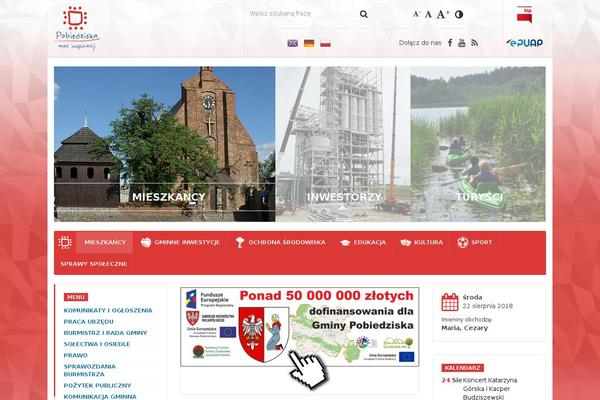
Task: Open Ochrona Środowiska menu item
Action: [280, 242]
